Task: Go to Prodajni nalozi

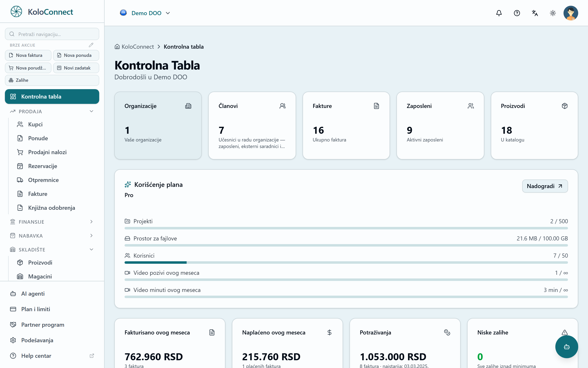Action: click(x=55, y=152)
